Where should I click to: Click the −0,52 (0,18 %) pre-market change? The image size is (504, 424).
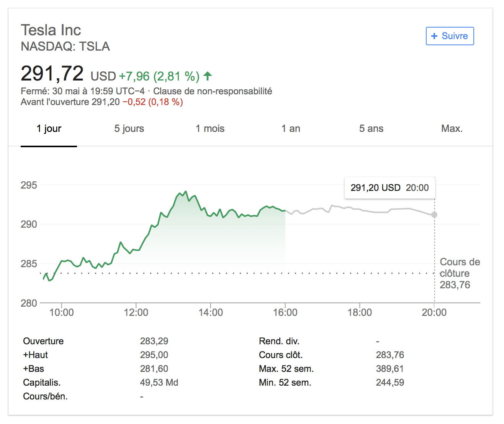click(152, 102)
